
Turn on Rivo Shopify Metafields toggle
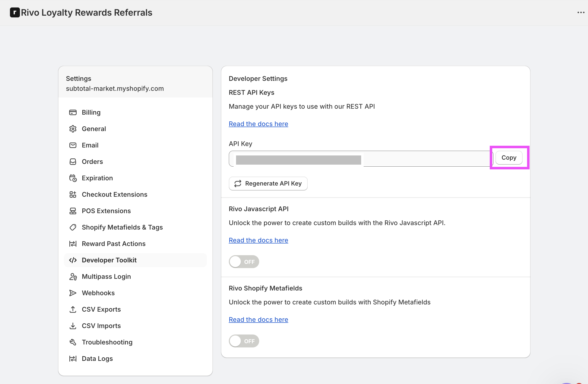[x=244, y=341]
